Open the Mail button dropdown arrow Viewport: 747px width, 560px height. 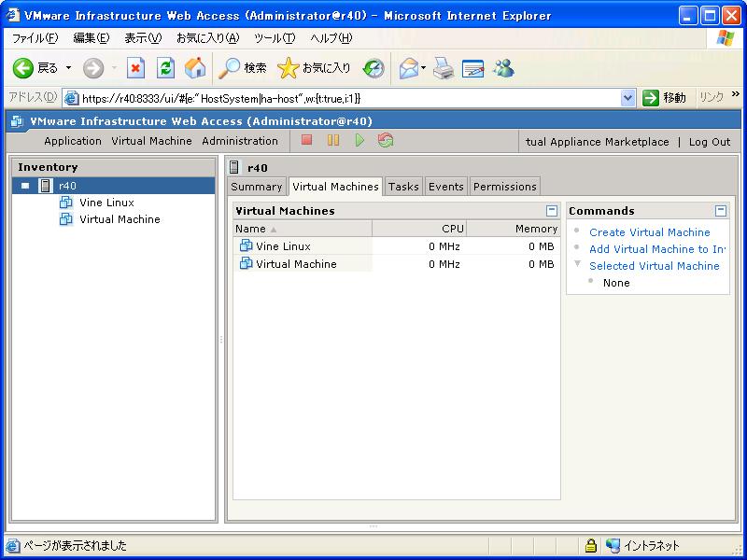pyautogui.click(x=423, y=68)
